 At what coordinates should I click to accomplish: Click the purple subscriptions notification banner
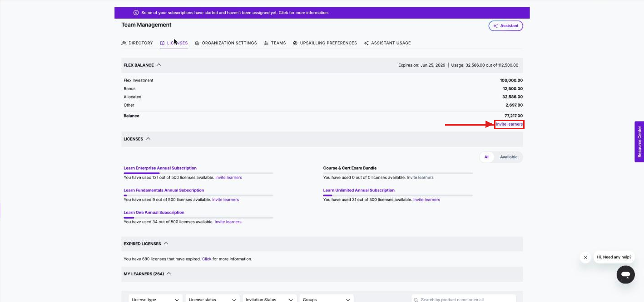pyautogui.click(x=322, y=13)
